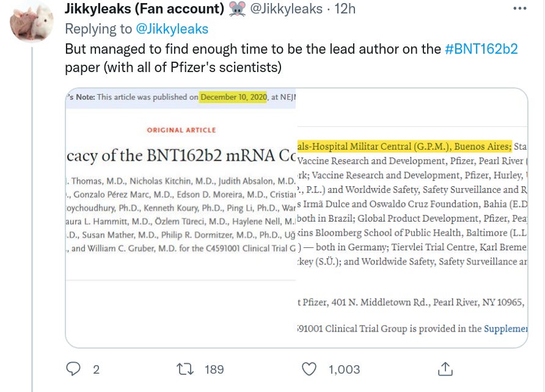
Task: Reply to the tweet using the speech bubble icon
Action: pyautogui.click(x=73, y=369)
